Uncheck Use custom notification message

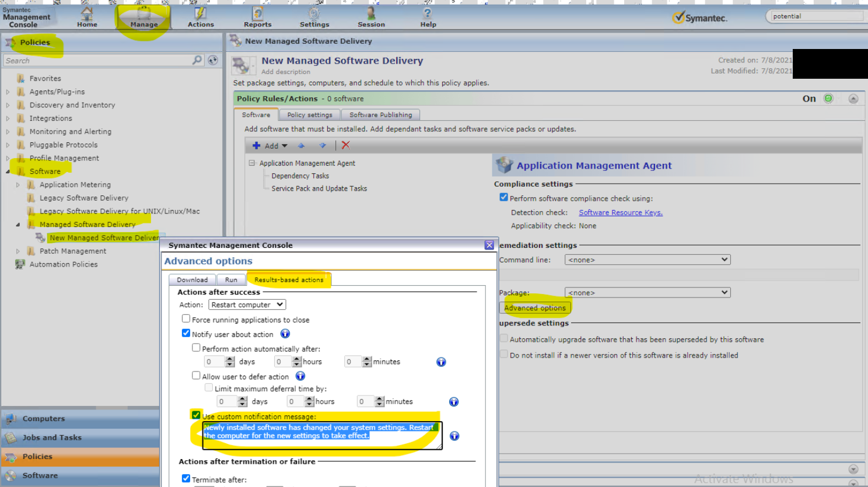tap(196, 415)
